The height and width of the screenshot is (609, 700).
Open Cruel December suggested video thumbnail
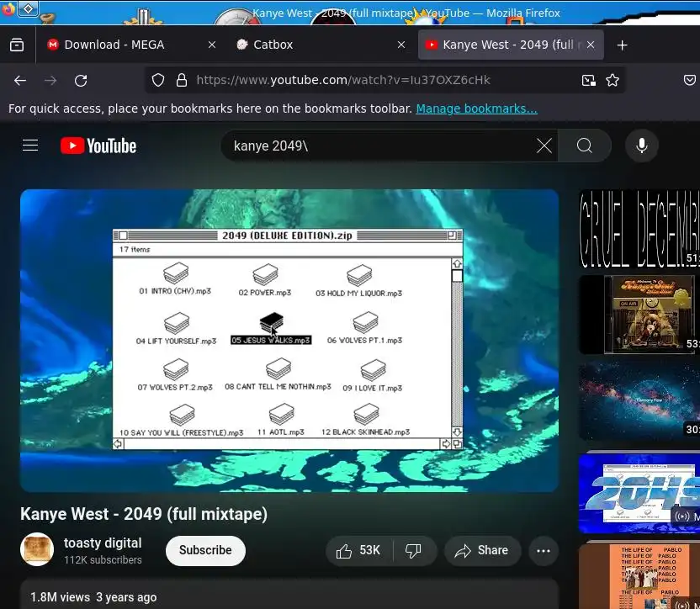639,229
